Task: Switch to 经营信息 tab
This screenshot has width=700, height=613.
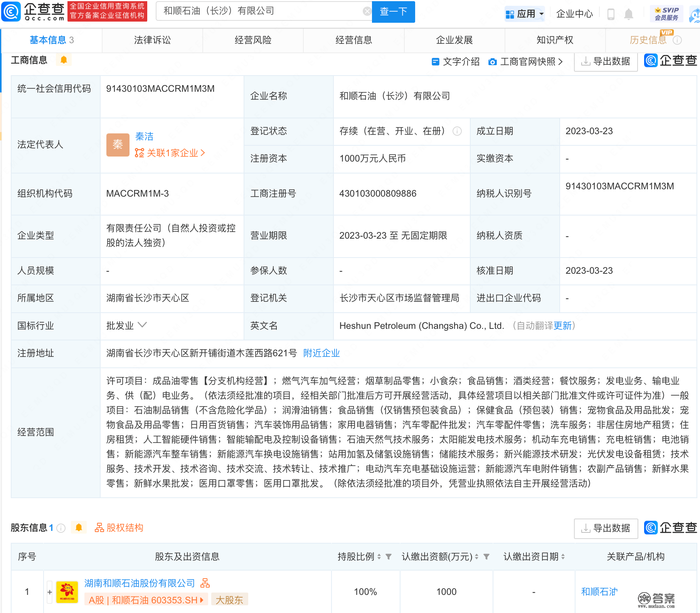Action: 353,40
